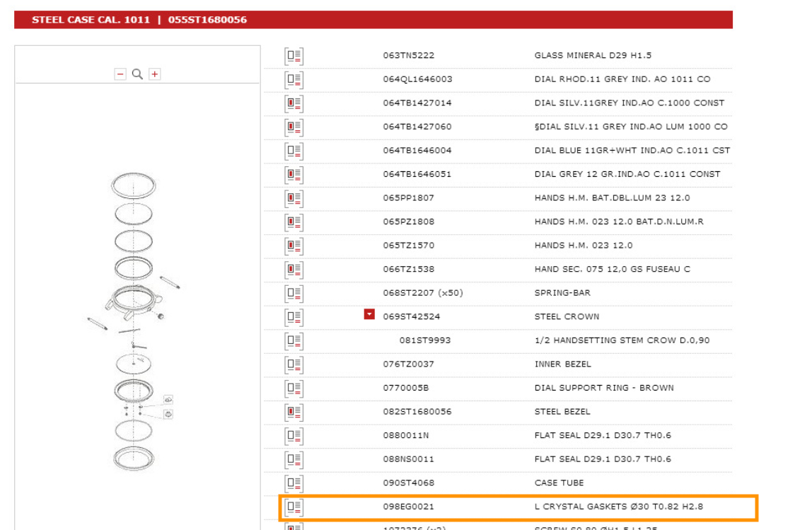Click DIAL BLUE 11GR+WHT description
812x530 pixels.
click(632, 150)
